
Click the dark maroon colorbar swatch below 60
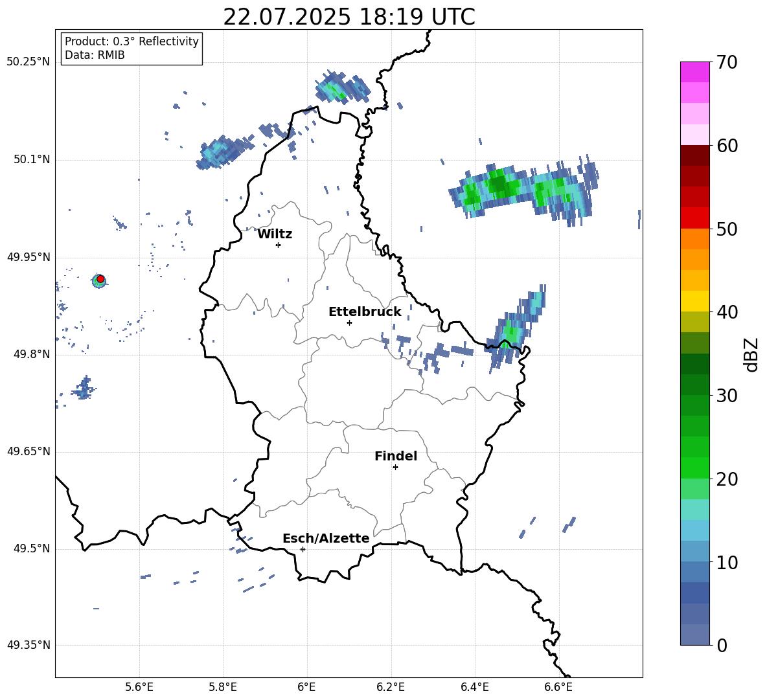tap(695, 155)
